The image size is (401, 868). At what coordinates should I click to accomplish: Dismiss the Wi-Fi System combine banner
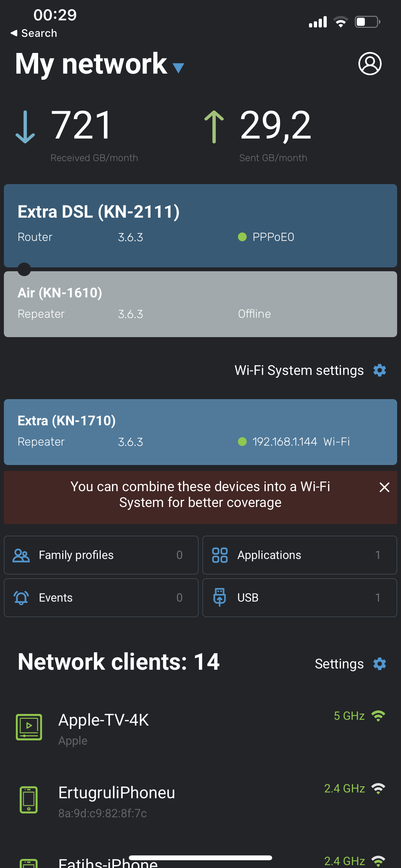384,487
